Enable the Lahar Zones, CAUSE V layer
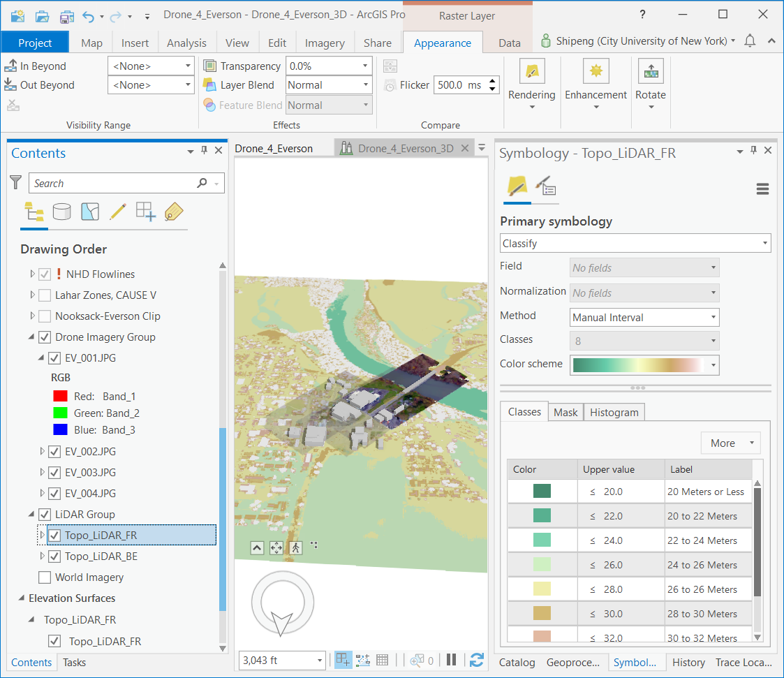 [45, 295]
